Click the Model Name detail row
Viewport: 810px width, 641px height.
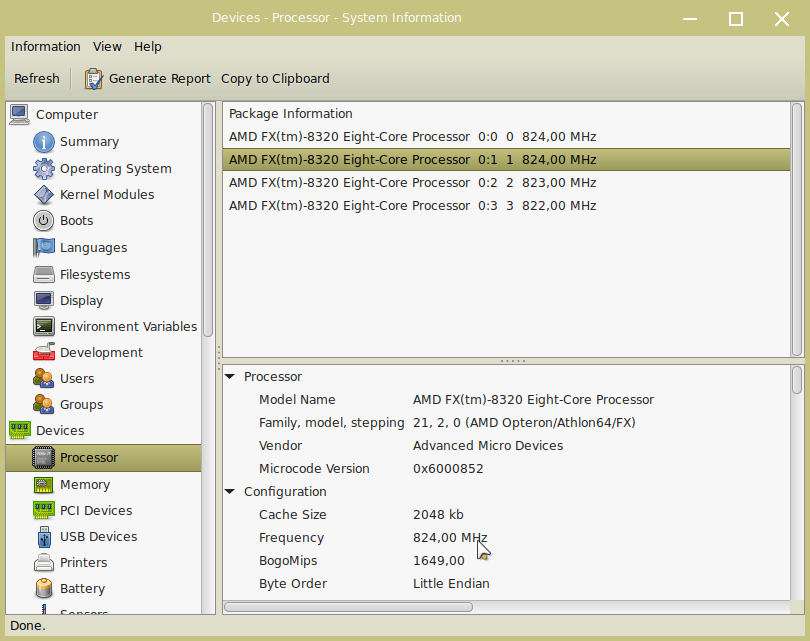pyautogui.click(x=506, y=399)
